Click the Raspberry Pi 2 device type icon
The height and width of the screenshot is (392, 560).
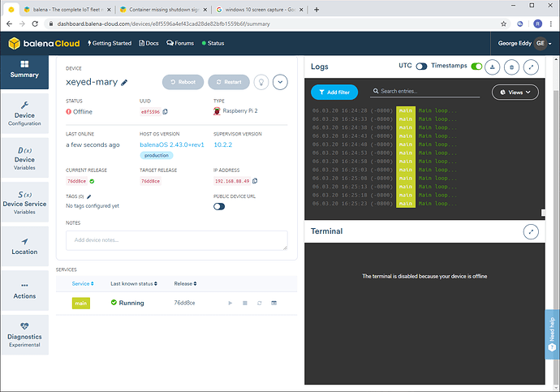click(217, 111)
